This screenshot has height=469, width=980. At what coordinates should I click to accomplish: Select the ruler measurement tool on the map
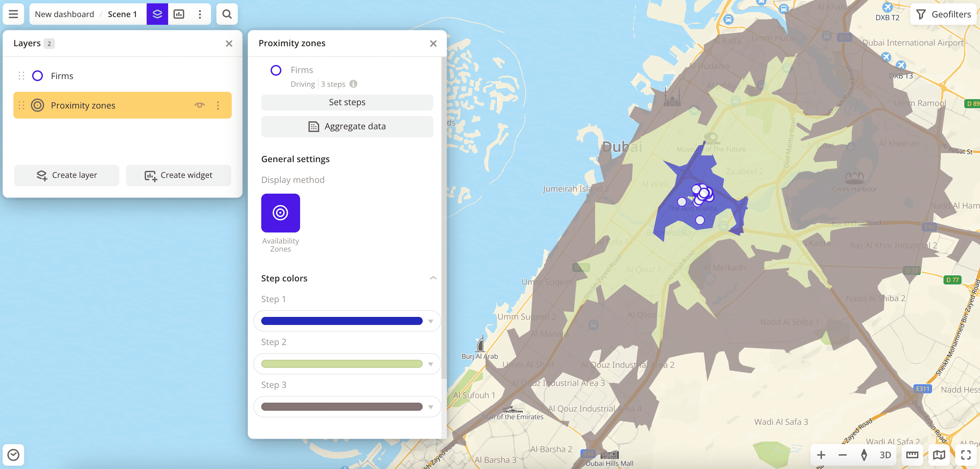[x=912, y=455]
